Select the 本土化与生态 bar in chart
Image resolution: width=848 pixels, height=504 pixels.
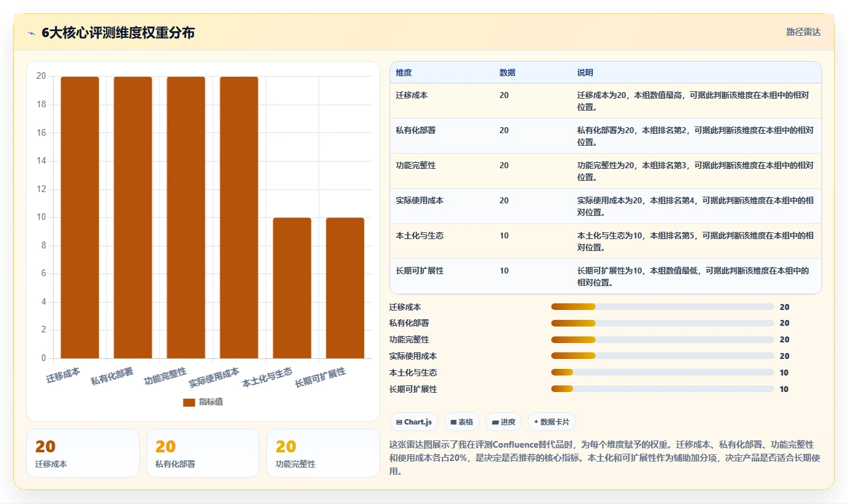point(292,288)
